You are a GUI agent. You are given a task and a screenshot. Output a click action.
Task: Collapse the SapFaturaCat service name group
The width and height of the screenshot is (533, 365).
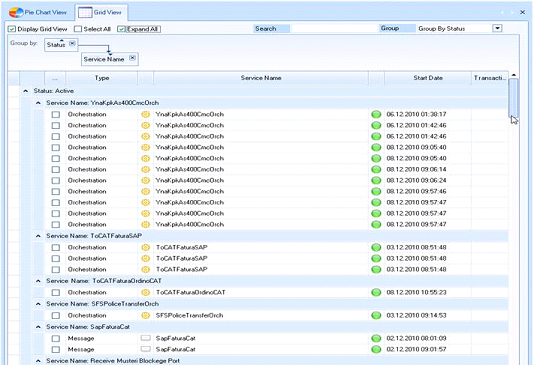point(38,327)
